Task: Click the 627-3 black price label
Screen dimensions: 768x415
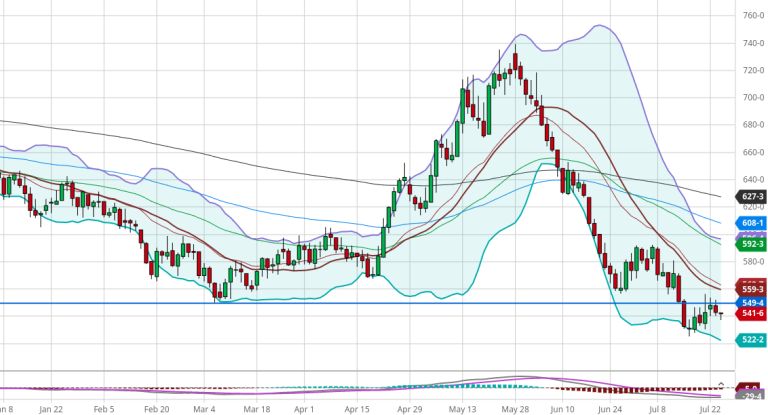Action: coord(751,196)
